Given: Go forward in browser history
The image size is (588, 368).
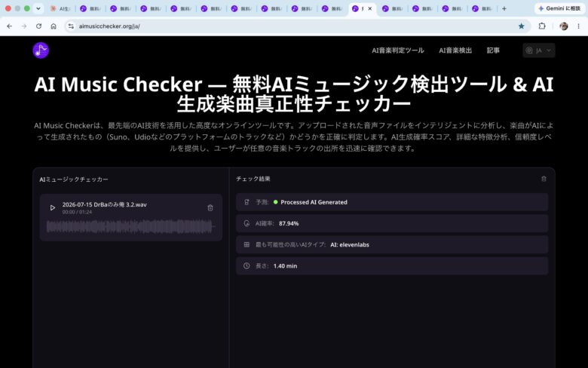Looking at the screenshot, I should pos(24,26).
